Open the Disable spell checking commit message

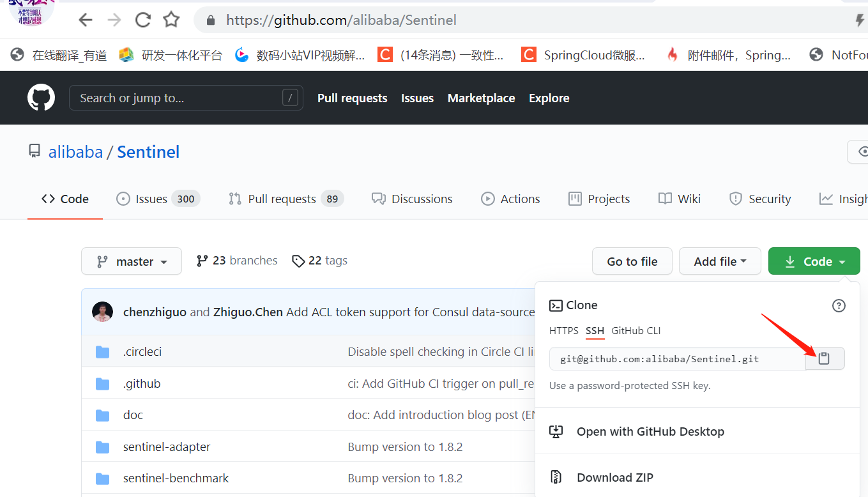click(441, 352)
